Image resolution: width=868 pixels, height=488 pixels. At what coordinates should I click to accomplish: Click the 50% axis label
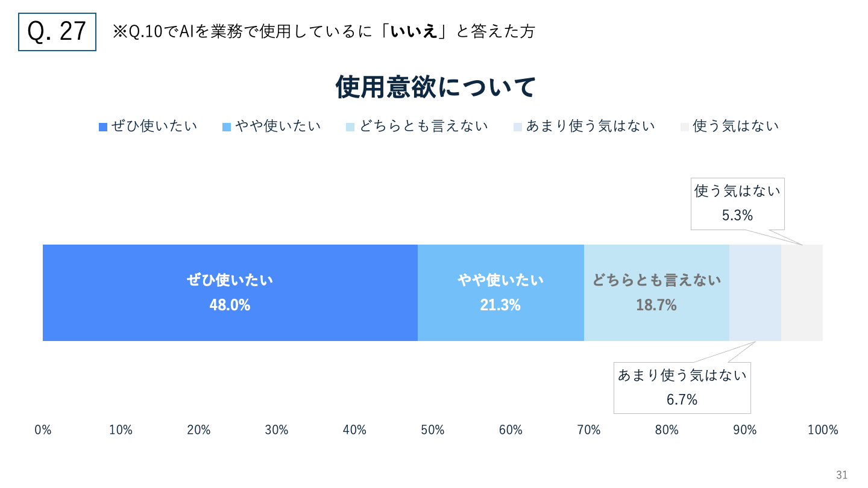[x=432, y=430]
